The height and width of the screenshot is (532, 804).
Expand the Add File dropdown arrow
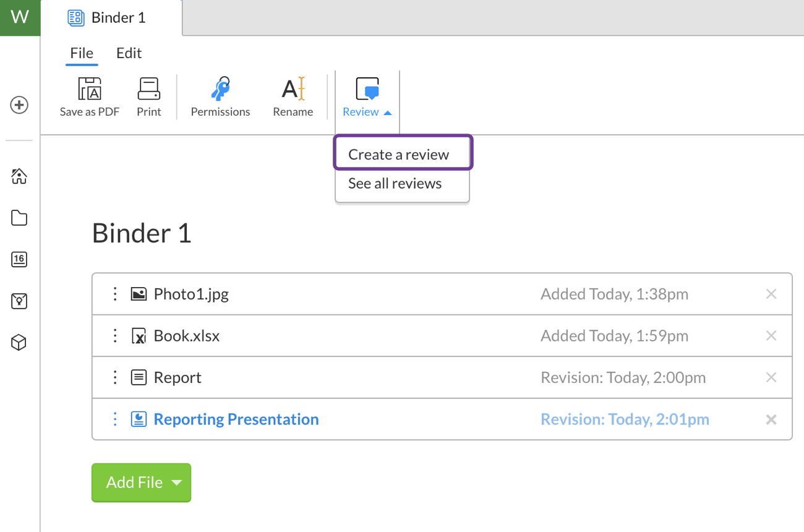pyautogui.click(x=176, y=483)
